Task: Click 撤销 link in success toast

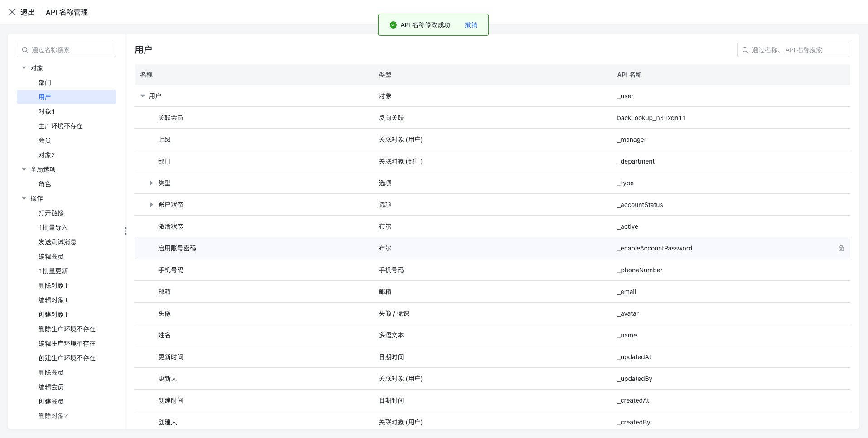Action: pyautogui.click(x=471, y=25)
